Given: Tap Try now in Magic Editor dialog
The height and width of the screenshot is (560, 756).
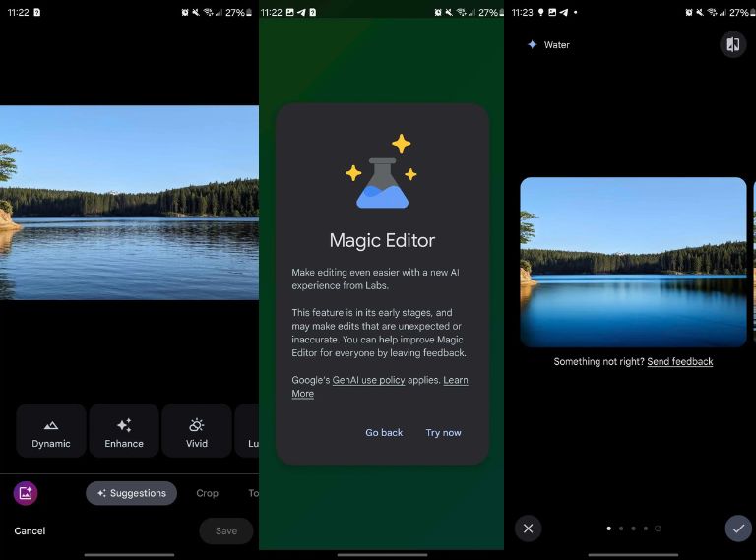Looking at the screenshot, I should [x=443, y=433].
